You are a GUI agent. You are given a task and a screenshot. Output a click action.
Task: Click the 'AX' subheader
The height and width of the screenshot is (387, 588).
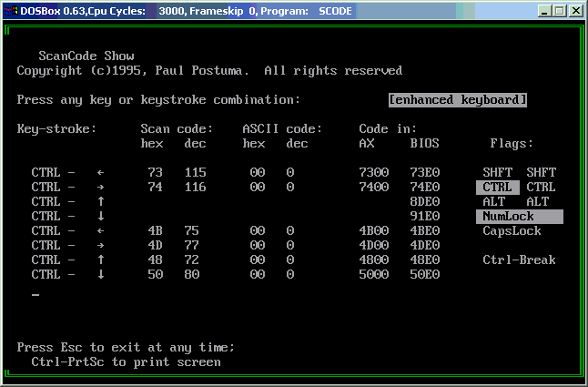coord(367,144)
